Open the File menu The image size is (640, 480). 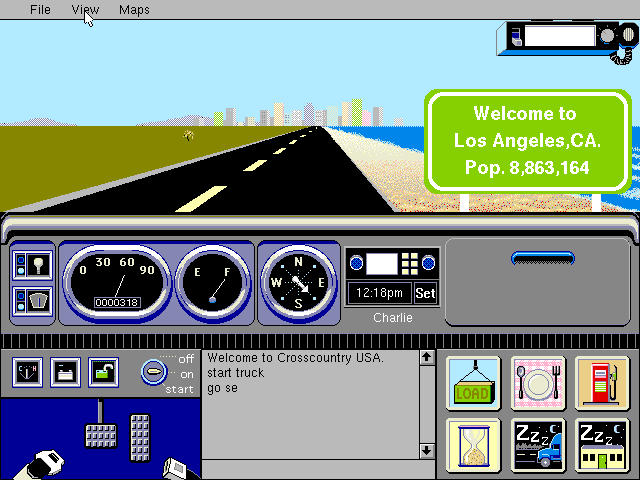(x=40, y=9)
